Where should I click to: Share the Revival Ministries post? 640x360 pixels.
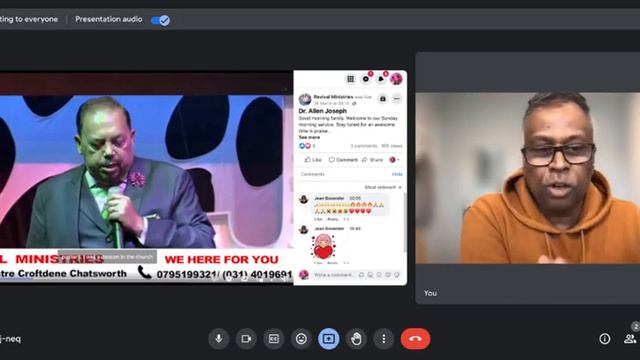coord(372,160)
